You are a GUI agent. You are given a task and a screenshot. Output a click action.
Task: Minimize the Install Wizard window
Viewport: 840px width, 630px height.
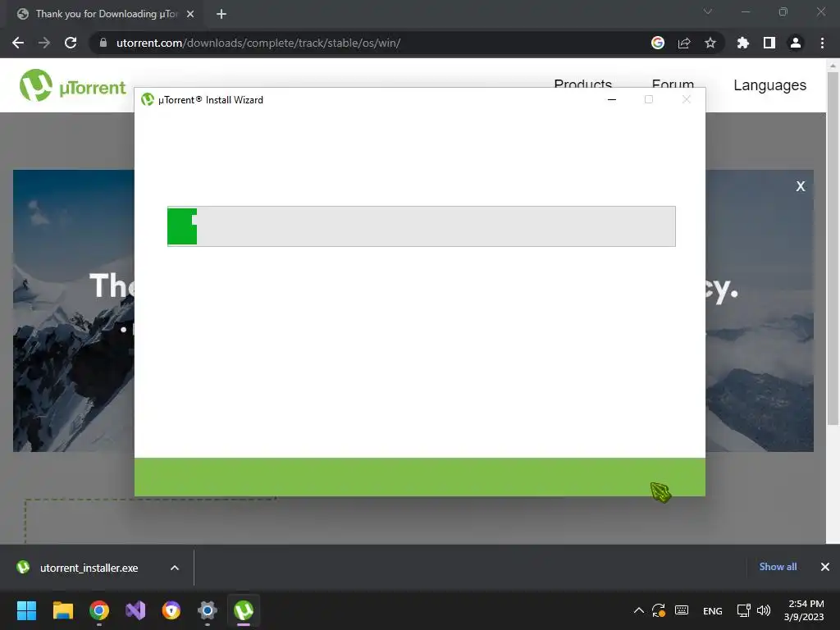(612, 99)
